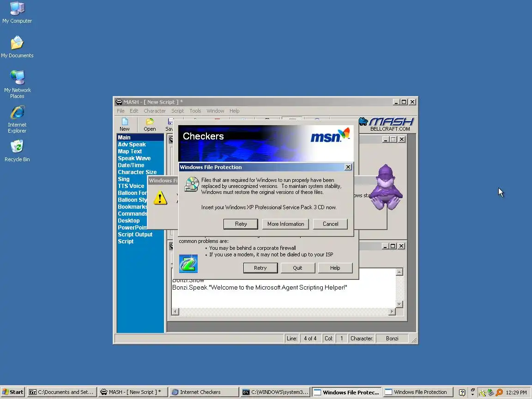Switch to C:\WINDOWS\system3 console taskbar item
Viewport: 532px width, 399px height.
(x=275, y=392)
